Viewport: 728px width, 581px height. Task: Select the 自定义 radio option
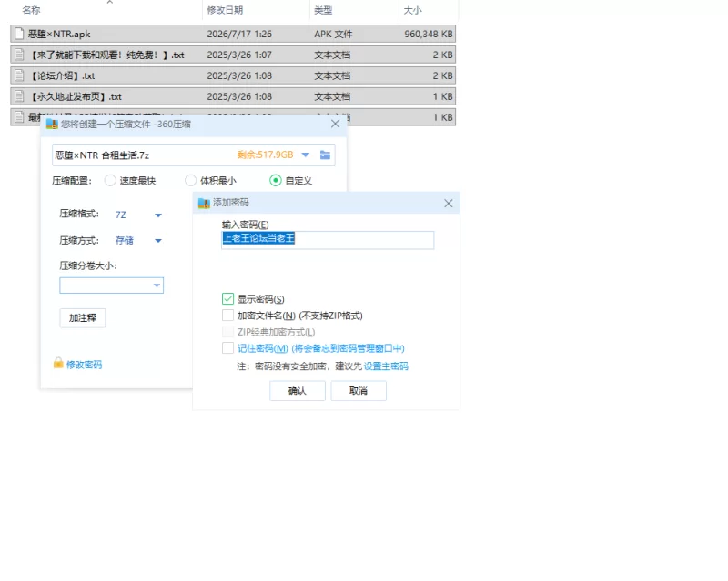coord(276,181)
